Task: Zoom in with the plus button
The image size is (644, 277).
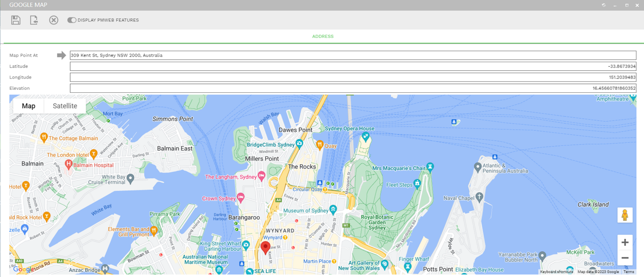Action: [625, 242]
